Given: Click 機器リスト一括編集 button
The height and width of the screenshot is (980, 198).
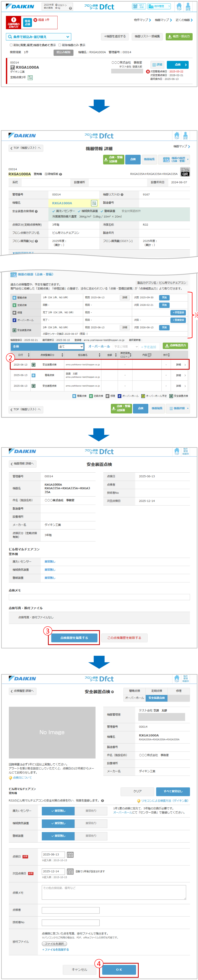Looking at the screenshot, I should pos(147,37).
